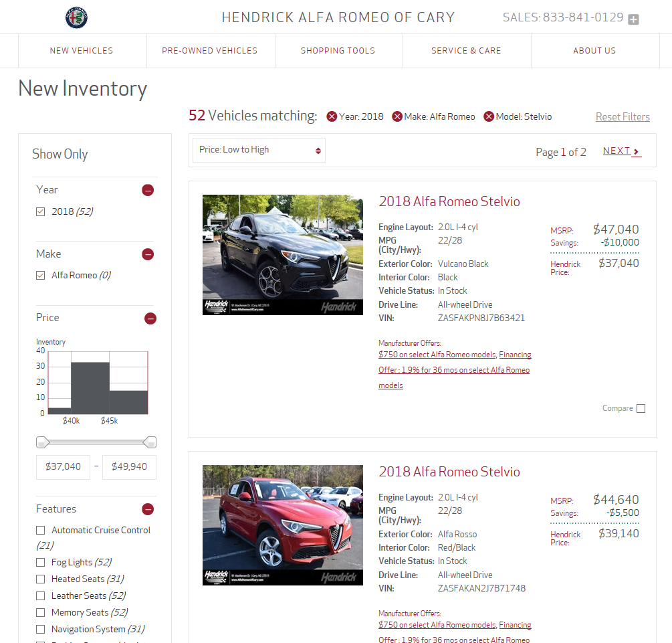Uncheck the Alfa Romeo make checkbox
The width and height of the screenshot is (672, 643).
pos(40,276)
